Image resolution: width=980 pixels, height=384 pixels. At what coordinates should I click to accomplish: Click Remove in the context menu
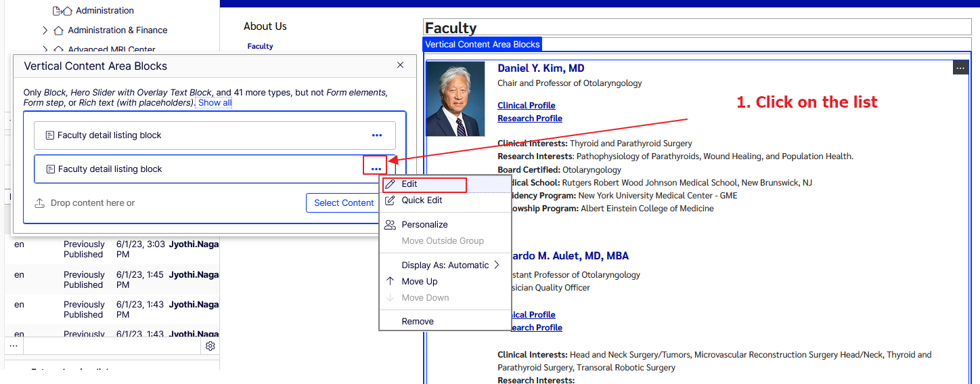[418, 321]
